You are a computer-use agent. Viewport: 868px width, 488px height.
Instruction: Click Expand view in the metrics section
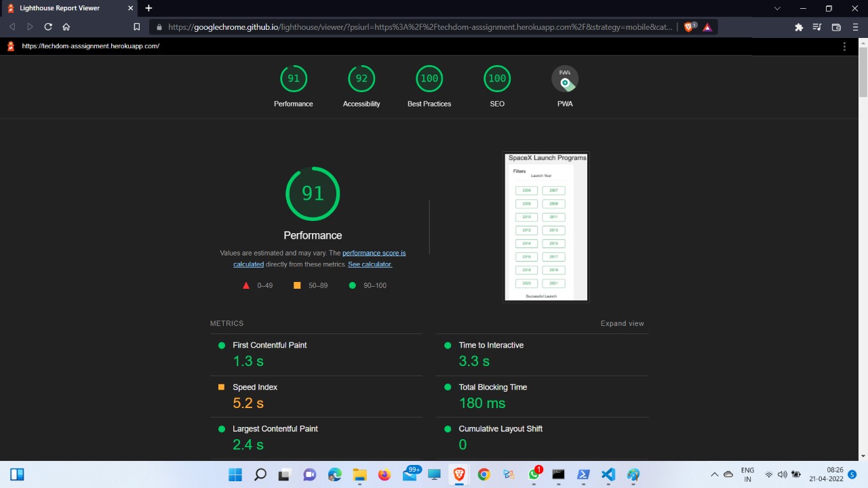pos(622,323)
